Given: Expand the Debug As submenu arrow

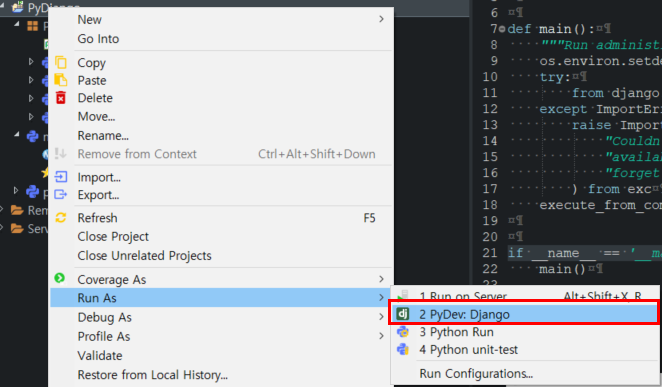Looking at the screenshot, I should pyautogui.click(x=381, y=317).
